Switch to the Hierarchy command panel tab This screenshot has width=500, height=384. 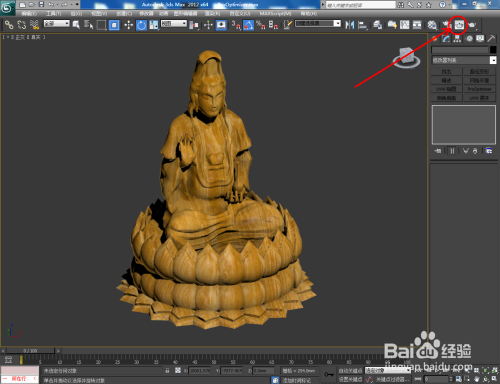[x=457, y=39]
